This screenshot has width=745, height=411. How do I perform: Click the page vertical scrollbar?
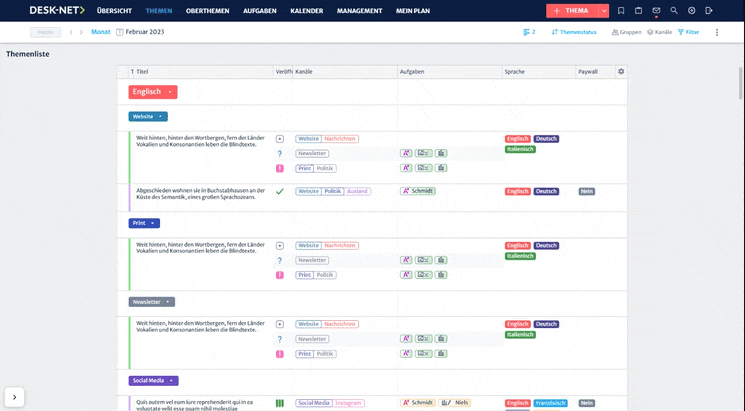[x=741, y=83]
